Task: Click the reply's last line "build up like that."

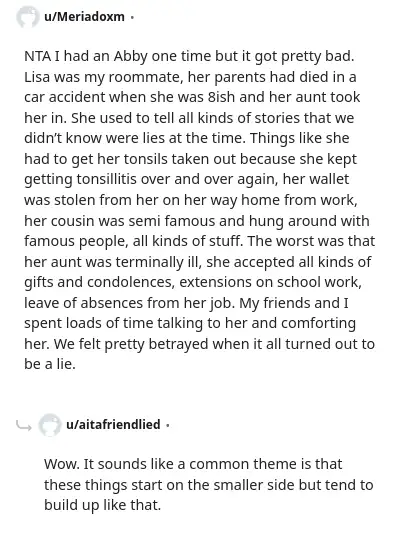Action: point(103,505)
